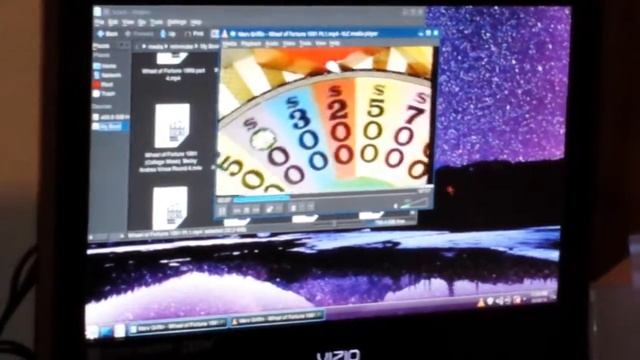Image resolution: width=640 pixels, height=360 pixels.
Task: Adjust the VLC volume slider
Action: 414,203
